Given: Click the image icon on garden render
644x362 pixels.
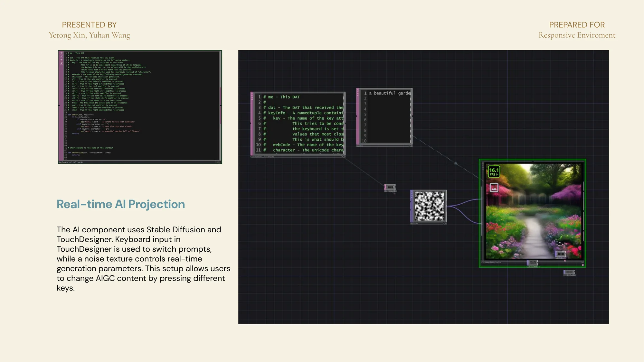Looking at the screenshot, I should [494, 187].
